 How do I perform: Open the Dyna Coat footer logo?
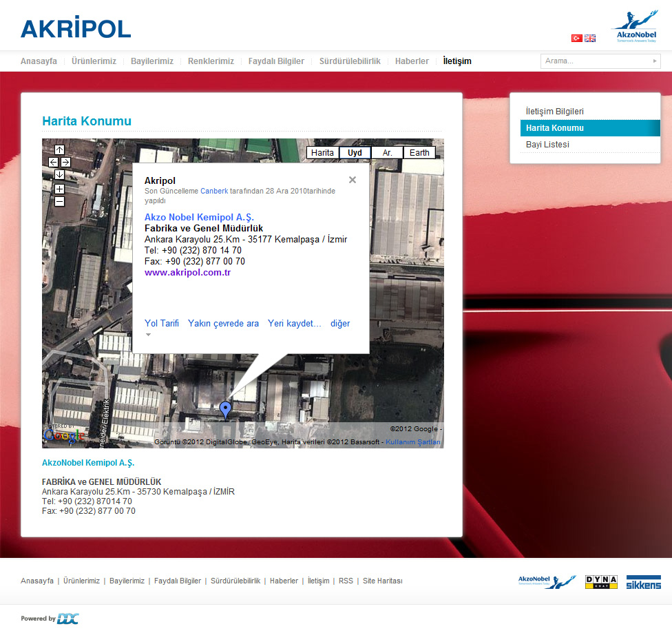click(601, 582)
